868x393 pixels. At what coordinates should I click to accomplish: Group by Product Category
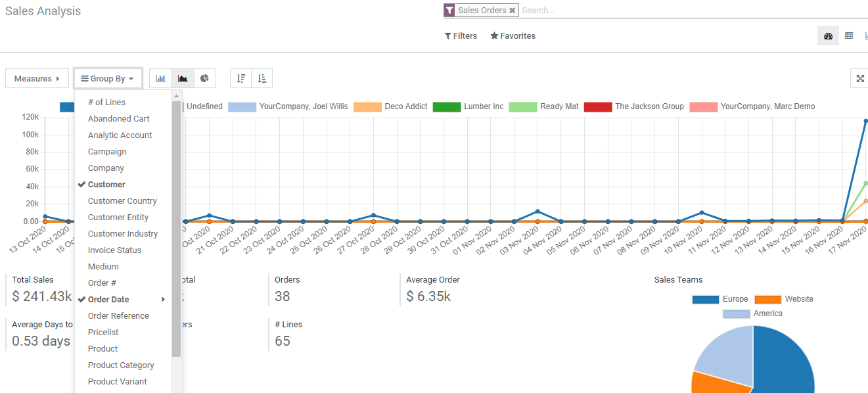tap(121, 365)
